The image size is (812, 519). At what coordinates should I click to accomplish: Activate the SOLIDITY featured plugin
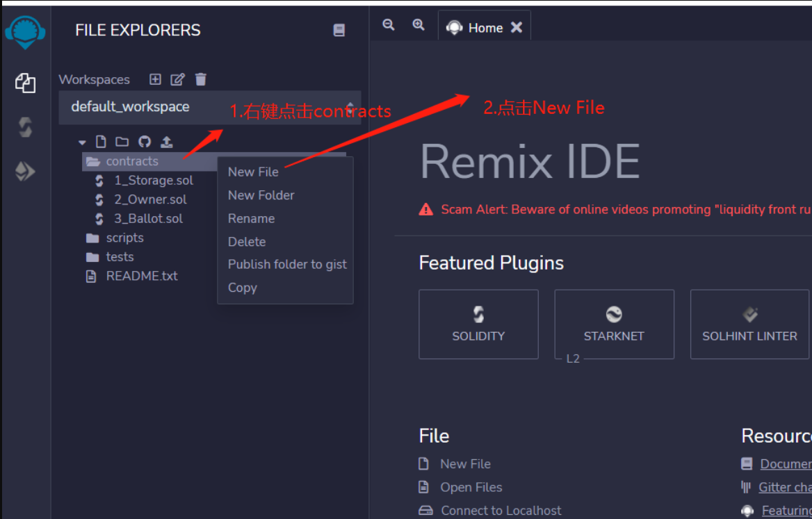478,324
